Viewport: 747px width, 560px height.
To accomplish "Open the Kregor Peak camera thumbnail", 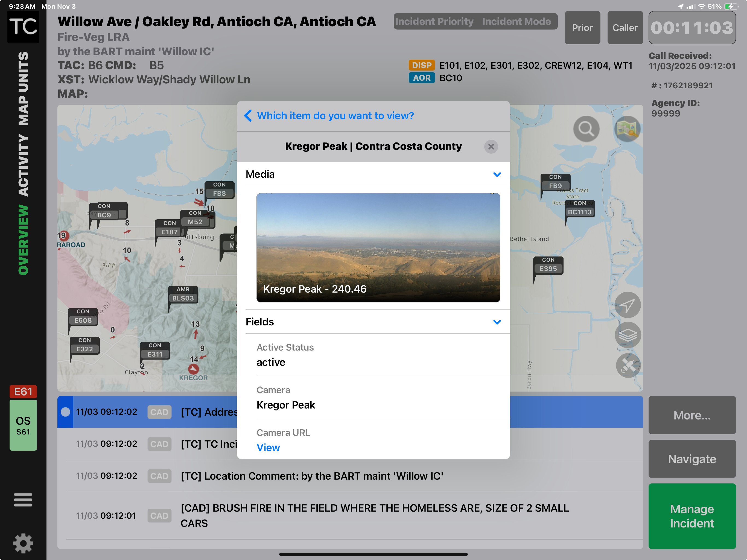I will [x=378, y=247].
